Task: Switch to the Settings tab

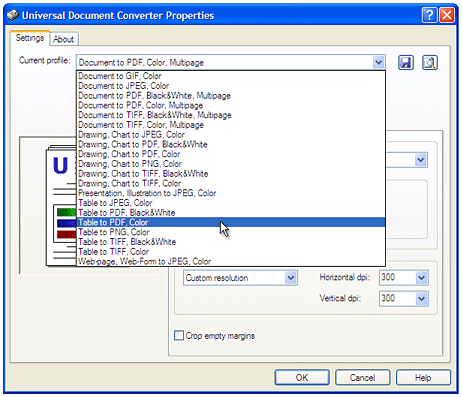Action: point(30,38)
